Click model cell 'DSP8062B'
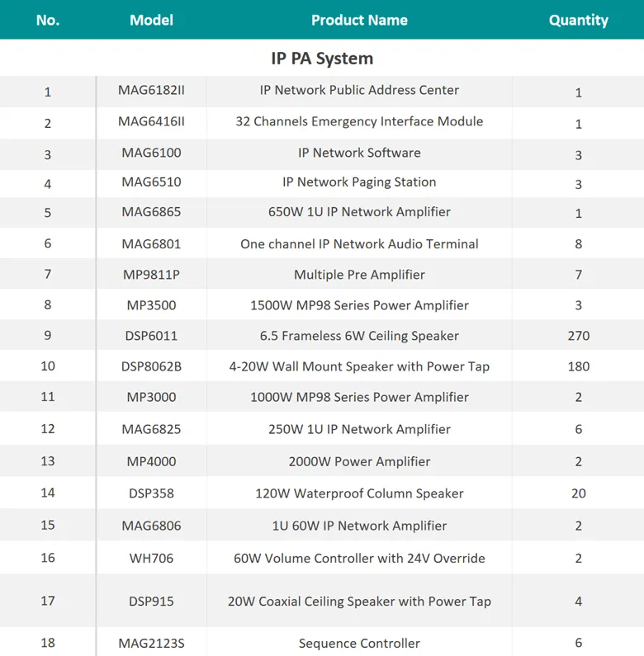The width and height of the screenshot is (644, 656). point(151,366)
